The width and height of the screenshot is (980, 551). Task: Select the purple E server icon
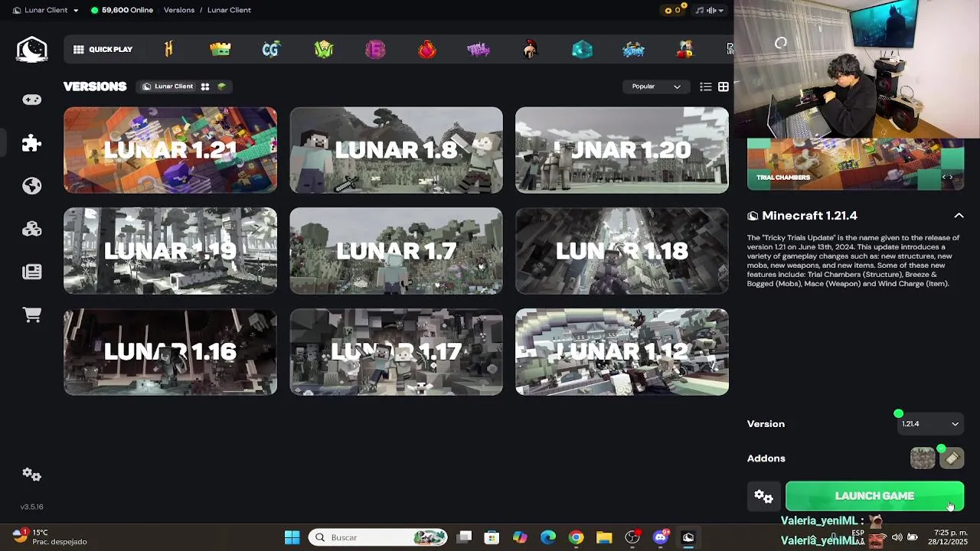375,50
